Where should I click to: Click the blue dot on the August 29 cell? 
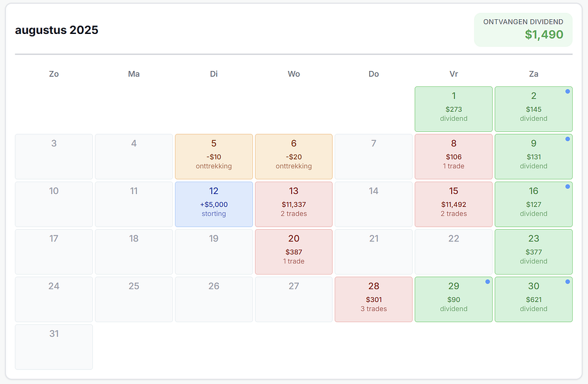point(488,282)
